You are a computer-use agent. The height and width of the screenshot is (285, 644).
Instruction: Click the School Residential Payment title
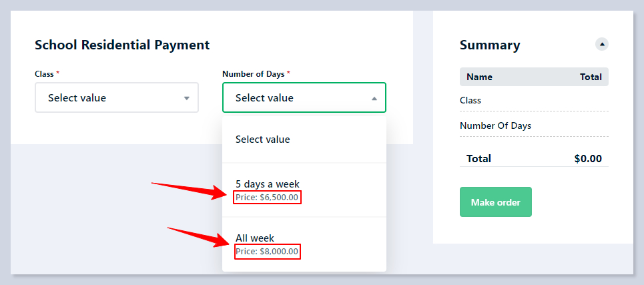[122, 45]
